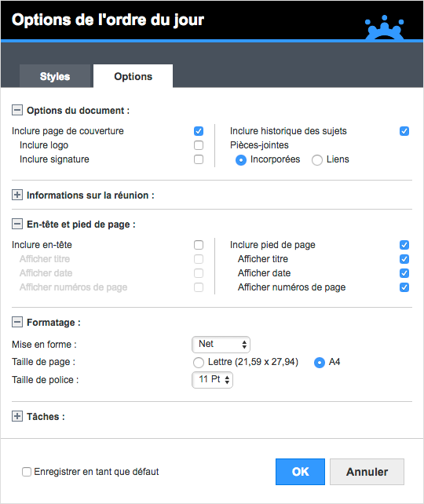
Task: Enable the Inclure en-tête checkbox
Action: (199, 245)
